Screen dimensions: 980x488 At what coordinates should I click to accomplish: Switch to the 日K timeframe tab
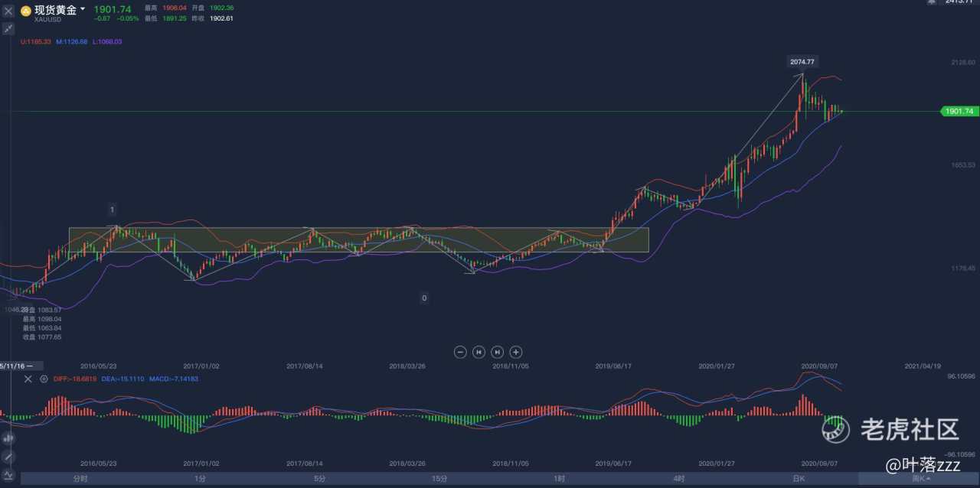click(799, 479)
